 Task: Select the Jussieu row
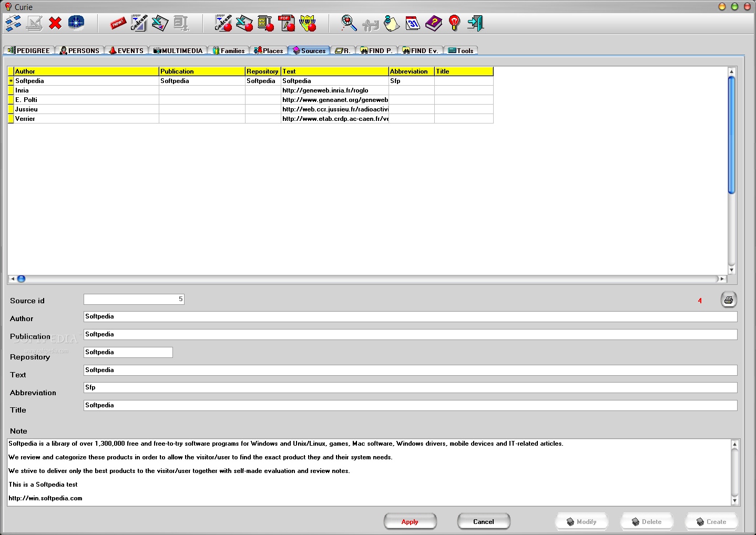coord(250,109)
